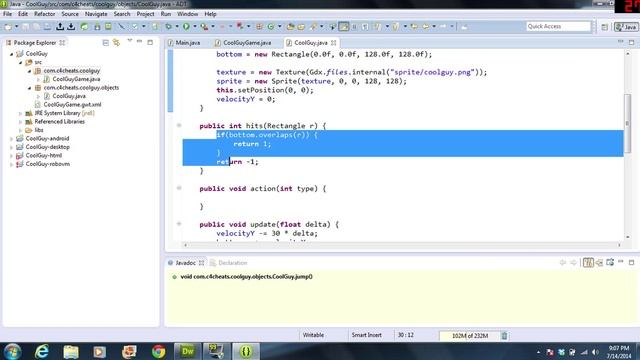Expand the Referenced Libraries node

click(21, 122)
